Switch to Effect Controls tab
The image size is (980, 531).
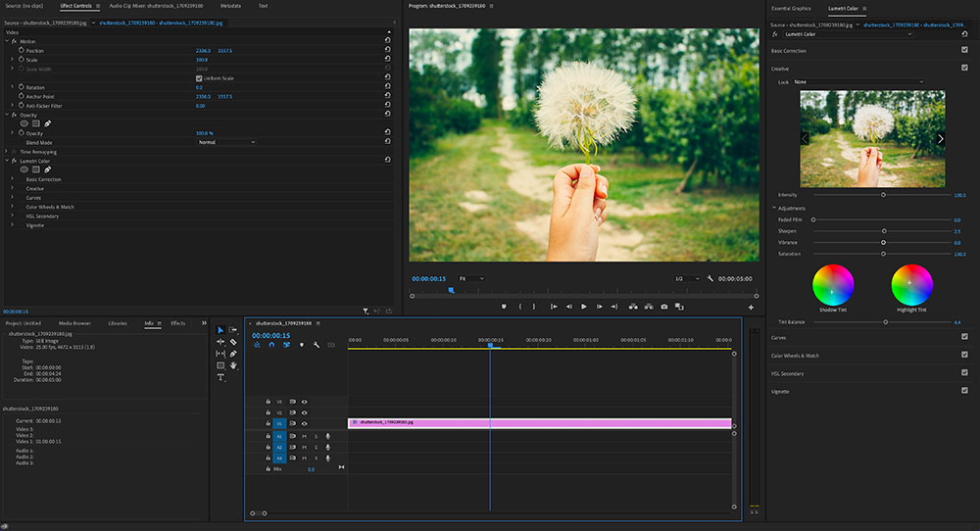75,6
